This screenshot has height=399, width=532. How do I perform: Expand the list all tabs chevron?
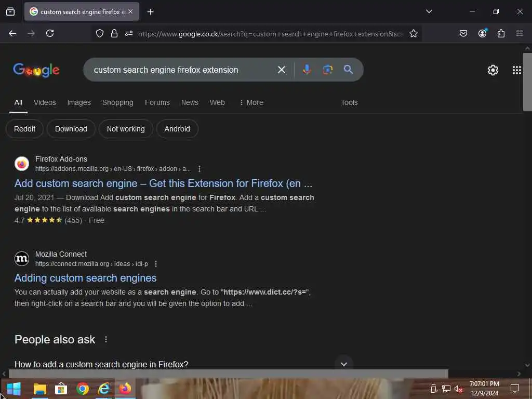(x=429, y=11)
